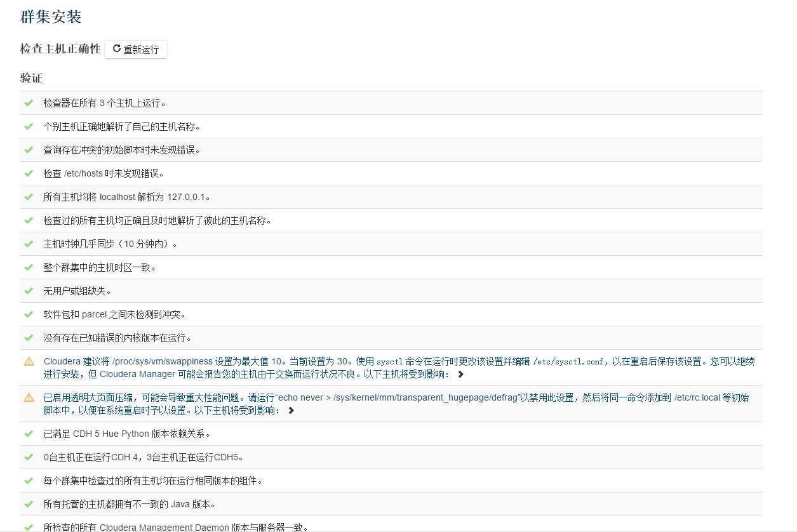Select text 检查 /etc/hosts 时未发现错误
Screen dimensions: 797x532
coord(104,173)
